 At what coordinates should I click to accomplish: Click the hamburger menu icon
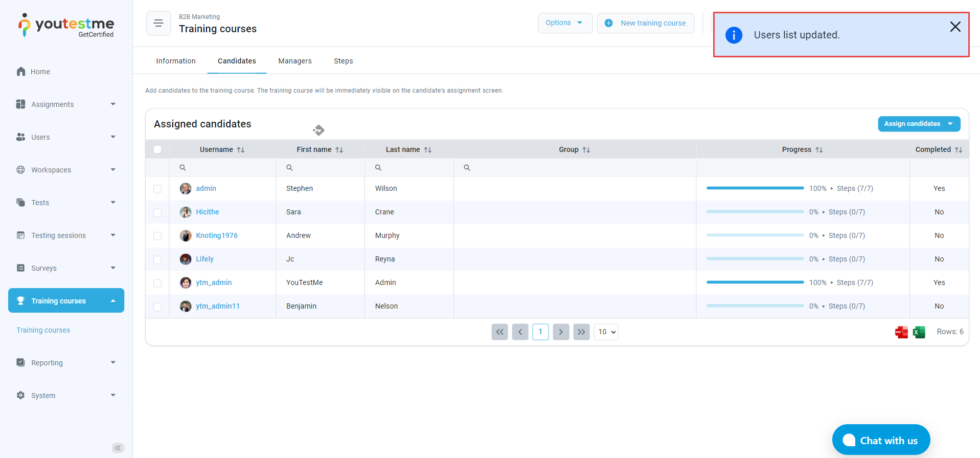tap(158, 24)
